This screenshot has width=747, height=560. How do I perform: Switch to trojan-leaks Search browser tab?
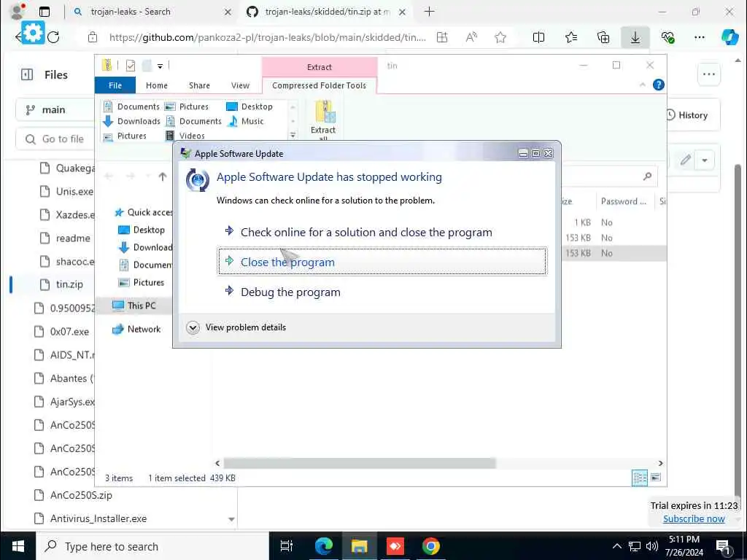[150, 12]
